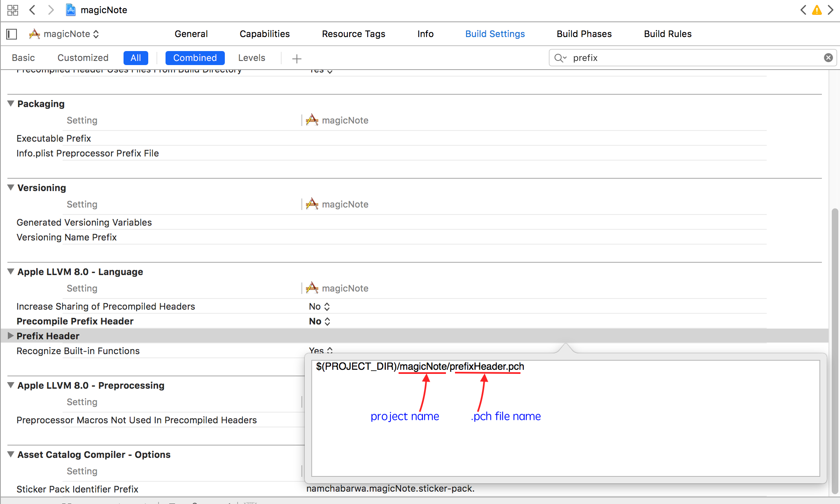Open the General tab

[191, 34]
